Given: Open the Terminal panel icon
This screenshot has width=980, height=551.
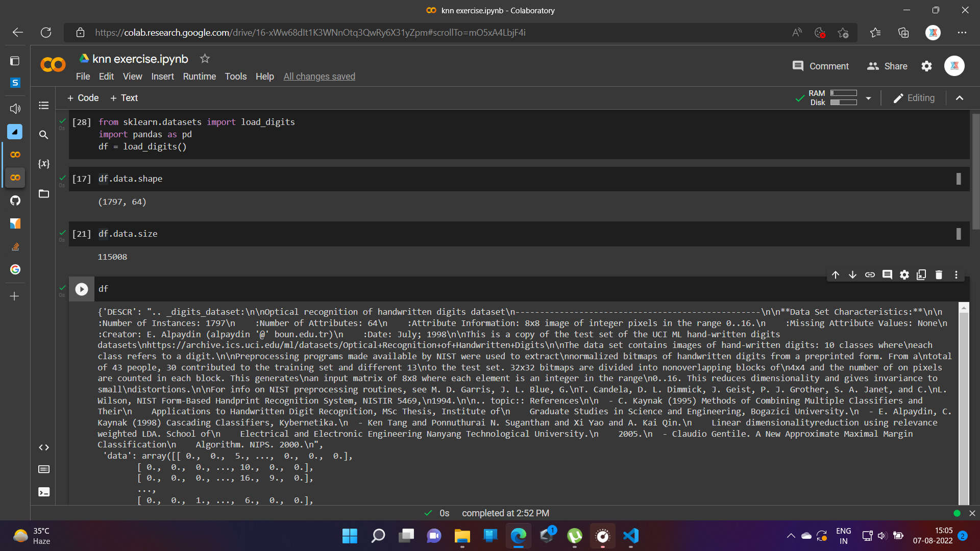Looking at the screenshot, I should tap(44, 492).
